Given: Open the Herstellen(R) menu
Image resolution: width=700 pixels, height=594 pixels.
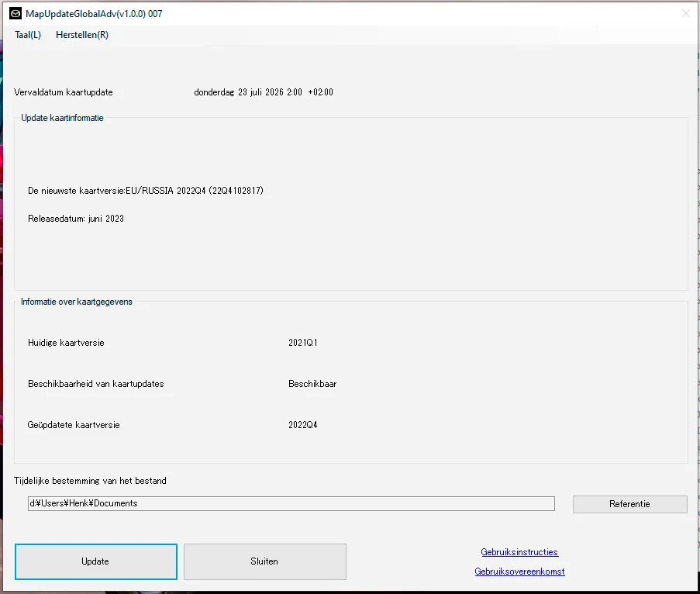Looking at the screenshot, I should (x=81, y=34).
